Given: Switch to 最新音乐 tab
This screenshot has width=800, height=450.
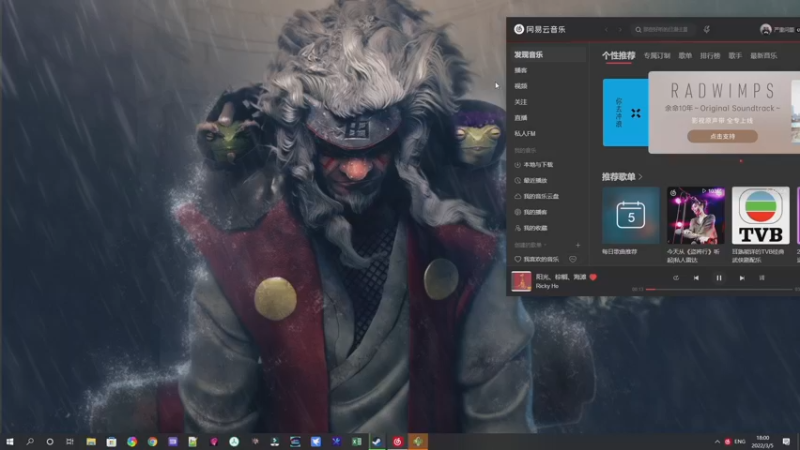Looking at the screenshot, I should (x=763, y=56).
